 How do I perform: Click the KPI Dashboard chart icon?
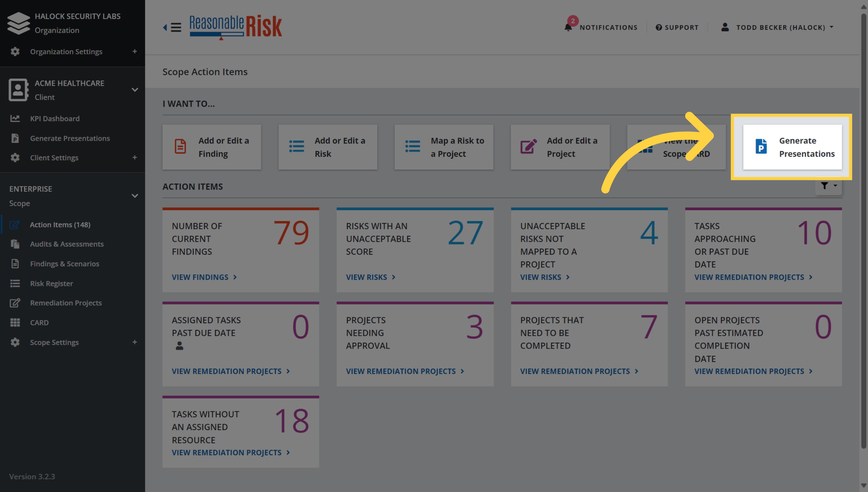[15, 119]
